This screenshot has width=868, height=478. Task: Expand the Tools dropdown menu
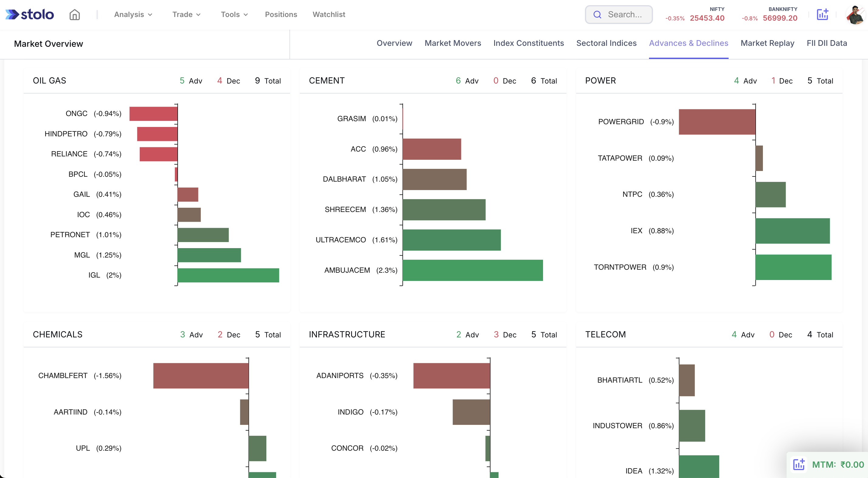[234, 15]
